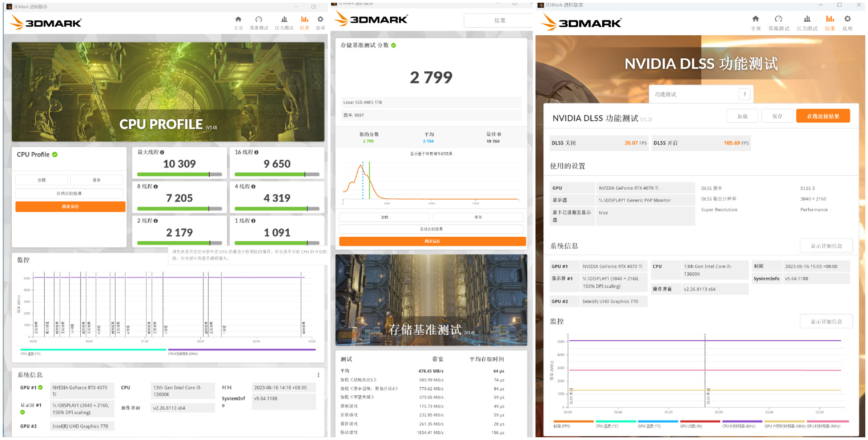Click purple CPU 时钟频率 legend bar in CPU Profile window
Image resolution: width=868 pixels, height=440 pixels.
pyautogui.click(x=242, y=350)
